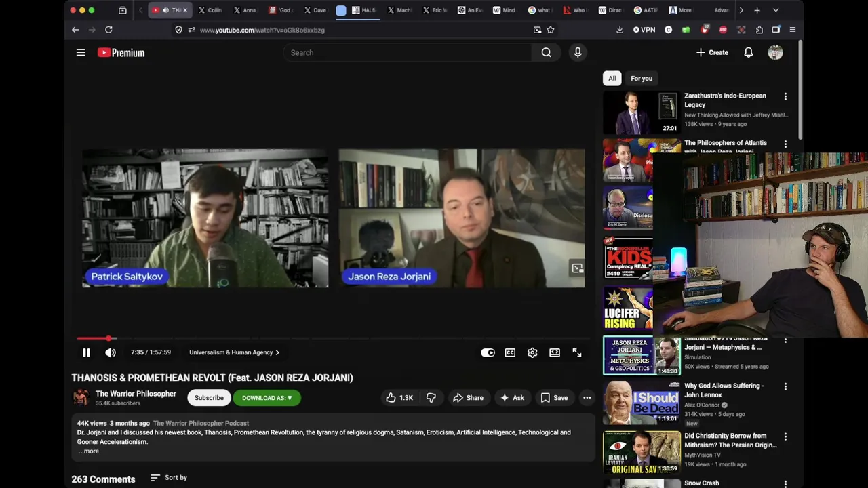Open the notifications bell

coord(749,52)
